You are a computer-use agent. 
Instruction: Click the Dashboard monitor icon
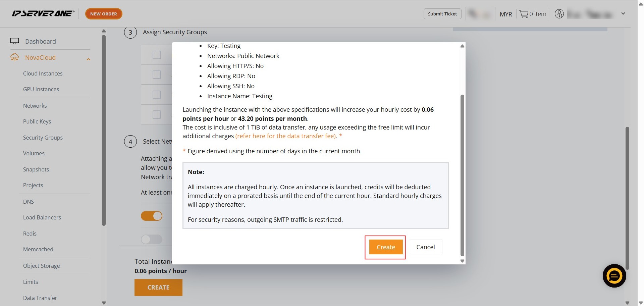15,41
